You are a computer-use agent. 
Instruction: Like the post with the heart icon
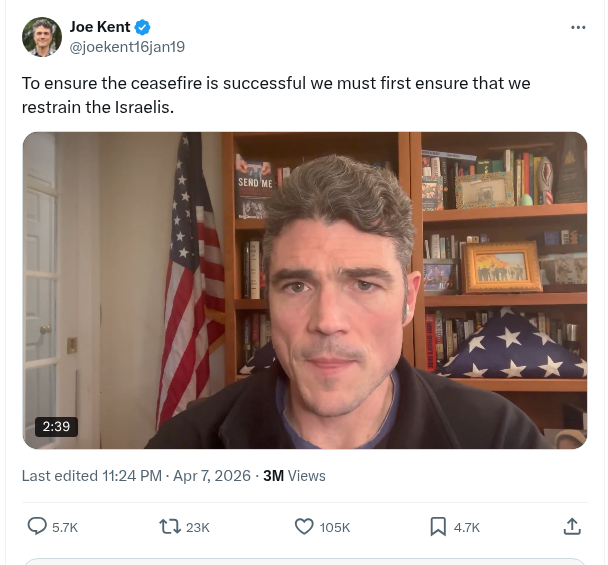[304, 526]
